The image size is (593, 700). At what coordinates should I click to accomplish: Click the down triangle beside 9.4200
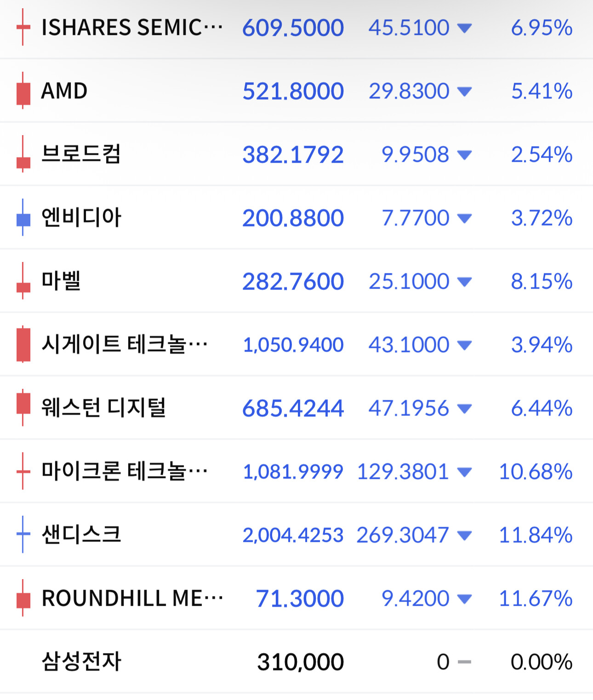coord(465,599)
